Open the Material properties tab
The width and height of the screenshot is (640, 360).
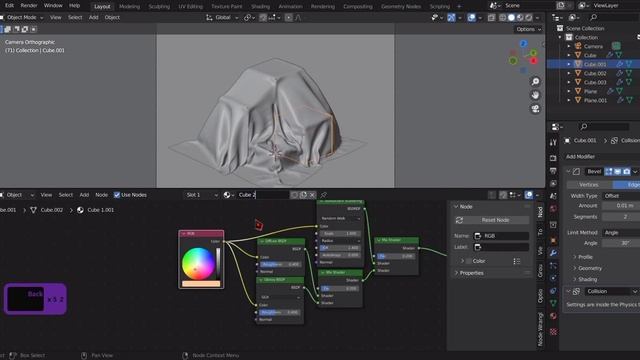pyautogui.click(x=553, y=316)
